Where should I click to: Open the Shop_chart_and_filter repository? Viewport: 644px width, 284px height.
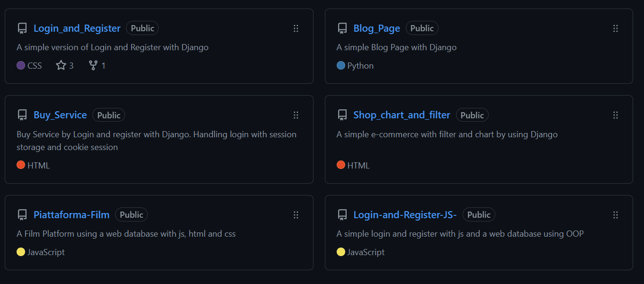pyautogui.click(x=402, y=115)
